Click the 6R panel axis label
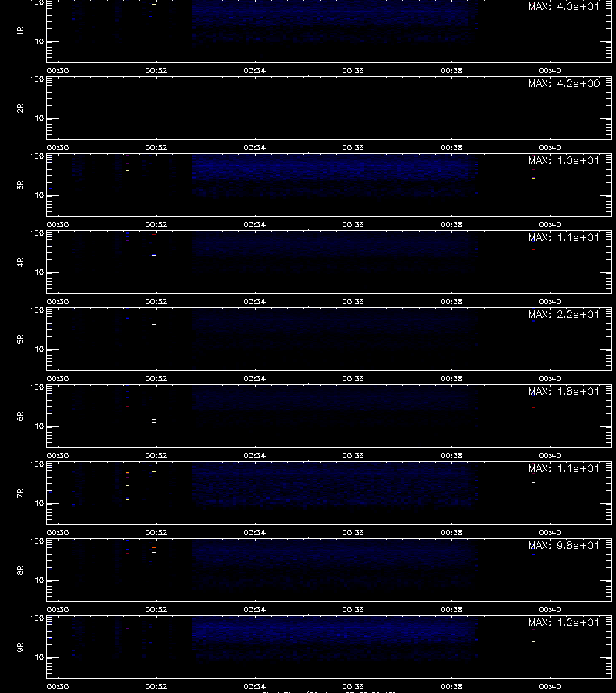The width and height of the screenshot is (616, 693). (20, 416)
